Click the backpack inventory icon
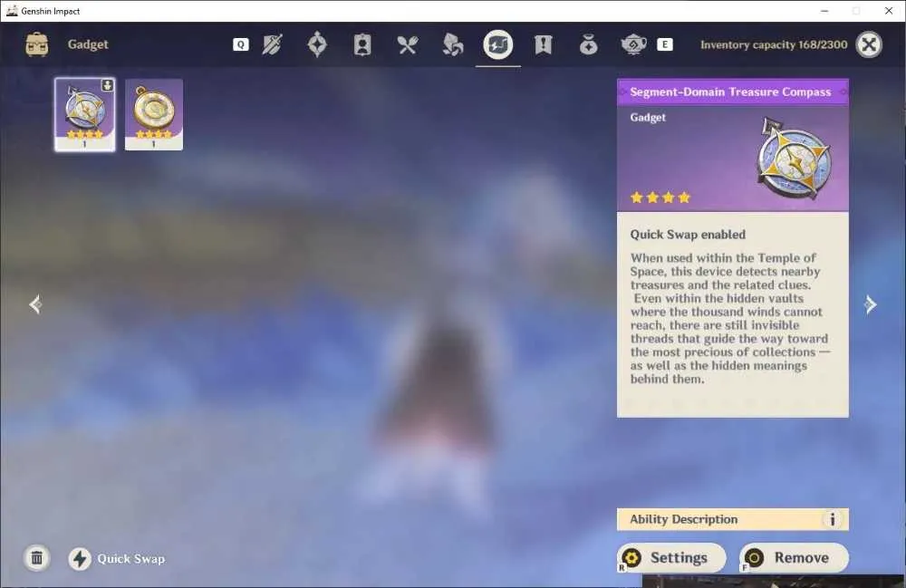This screenshot has width=906, height=588. tap(37, 44)
